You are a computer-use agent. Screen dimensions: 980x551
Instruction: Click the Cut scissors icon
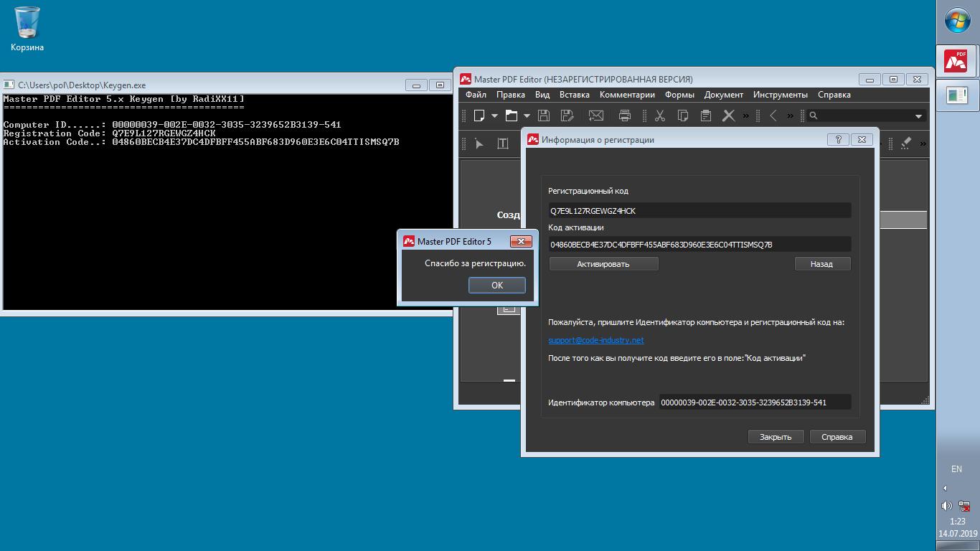pos(660,116)
